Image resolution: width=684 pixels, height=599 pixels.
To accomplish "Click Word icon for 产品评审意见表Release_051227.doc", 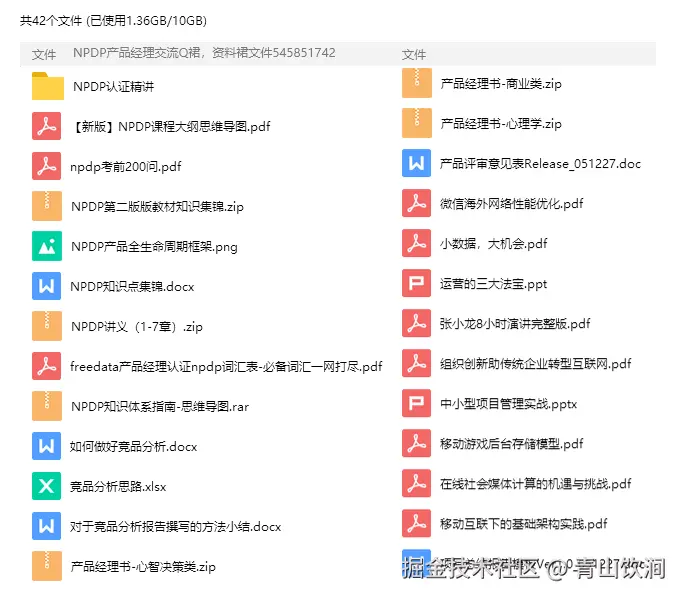I will (417, 163).
